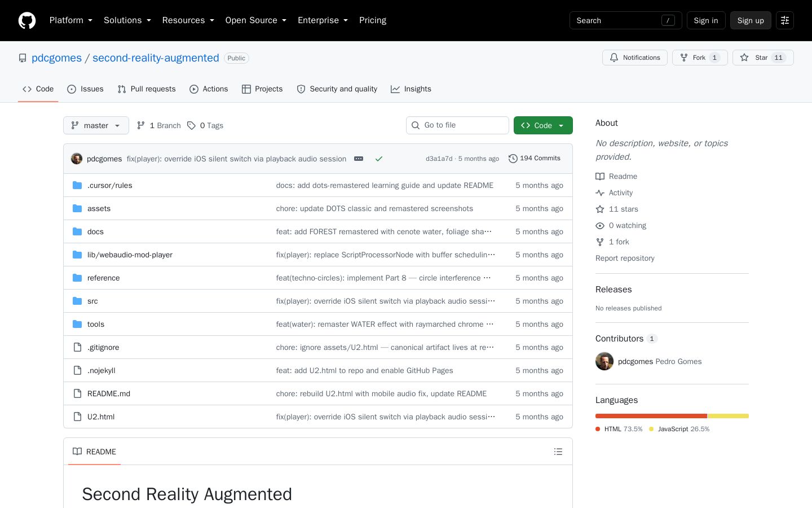Open the Pull requests tab
Viewport: 812px width, 508px height.
click(147, 89)
